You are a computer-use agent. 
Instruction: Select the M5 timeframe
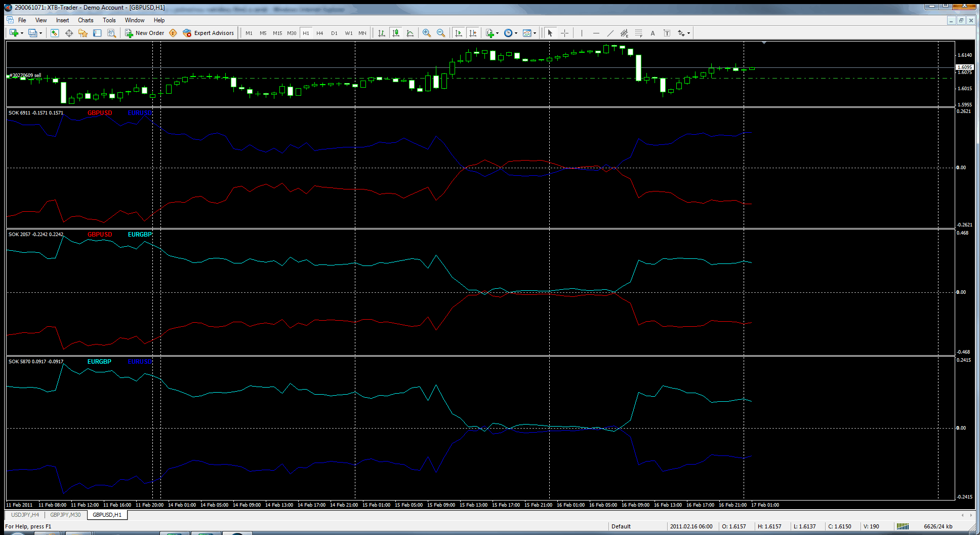tap(263, 33)
